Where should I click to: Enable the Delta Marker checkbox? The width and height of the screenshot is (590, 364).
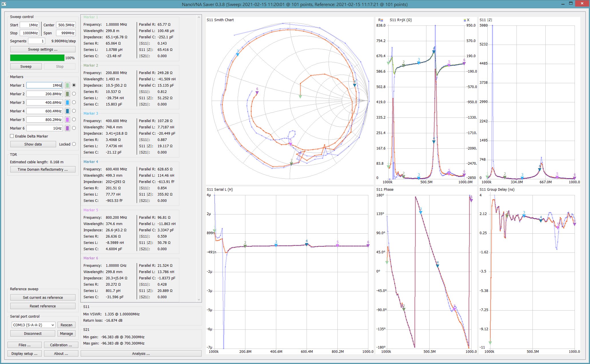click(12, 136)
